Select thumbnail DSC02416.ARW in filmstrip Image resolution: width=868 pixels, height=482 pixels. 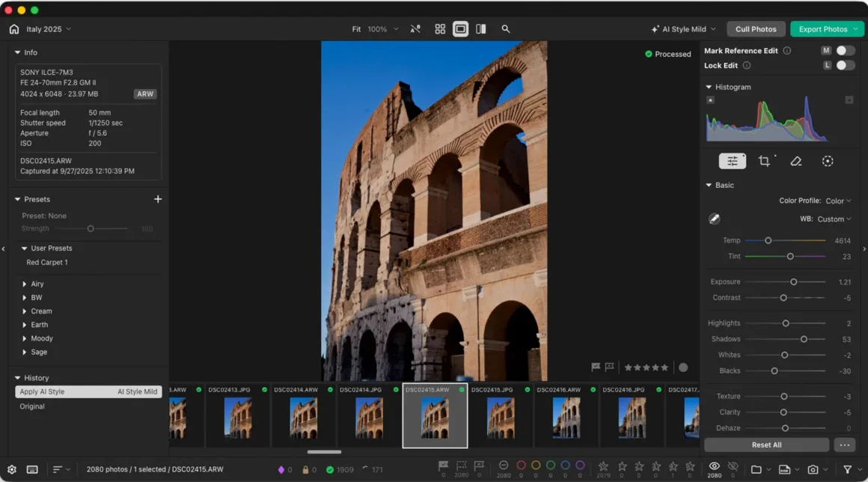click(x=566, y=415)
